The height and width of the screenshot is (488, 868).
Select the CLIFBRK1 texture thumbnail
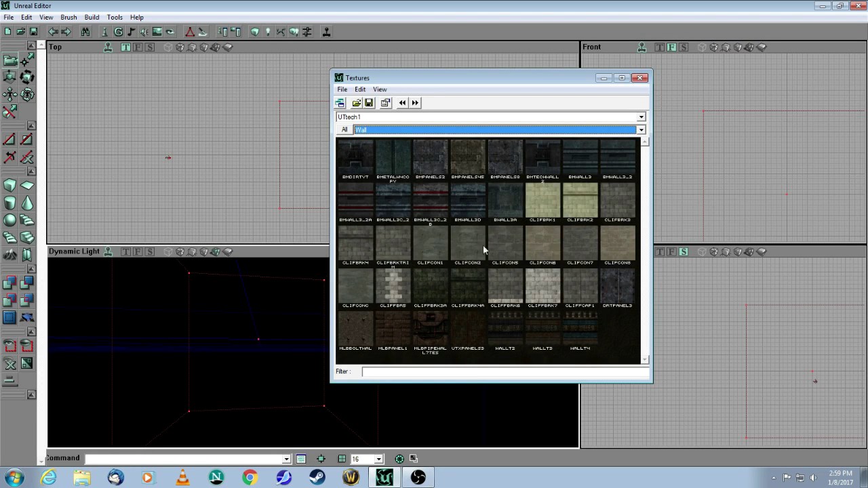tap(542, 203)
